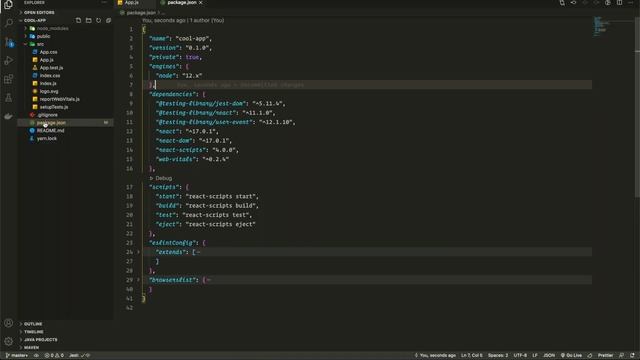Select the package.json editor tab

pyautogui.click(x=182, y=2)
